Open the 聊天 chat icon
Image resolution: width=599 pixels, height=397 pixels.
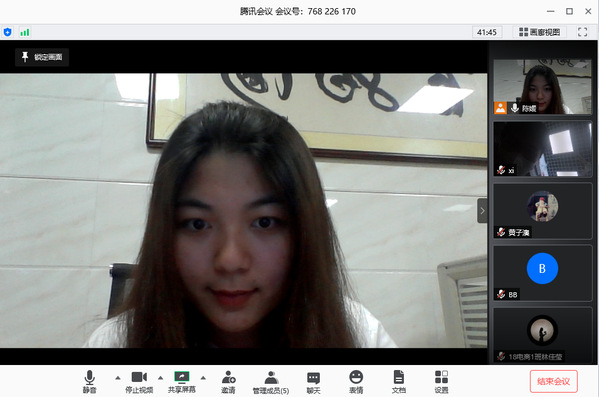tap(313, 382)
